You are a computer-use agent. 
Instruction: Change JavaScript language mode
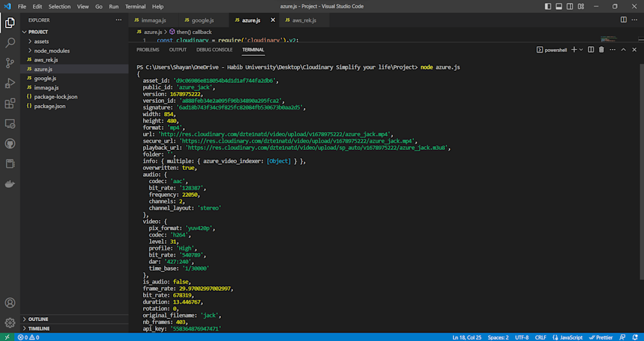click(567, 337)
